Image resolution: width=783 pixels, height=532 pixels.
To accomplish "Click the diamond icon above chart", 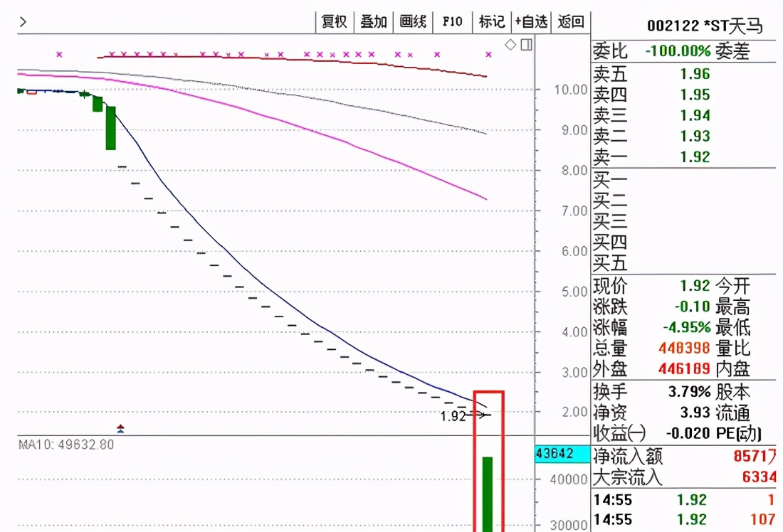I will coord(510,44).
